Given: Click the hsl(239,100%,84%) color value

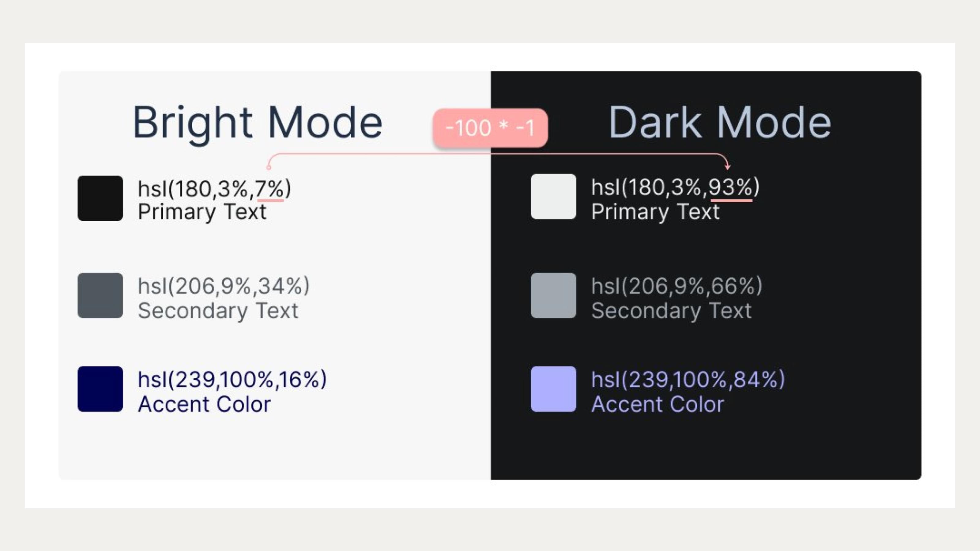Looking at the screenshot, I should 688,380.
